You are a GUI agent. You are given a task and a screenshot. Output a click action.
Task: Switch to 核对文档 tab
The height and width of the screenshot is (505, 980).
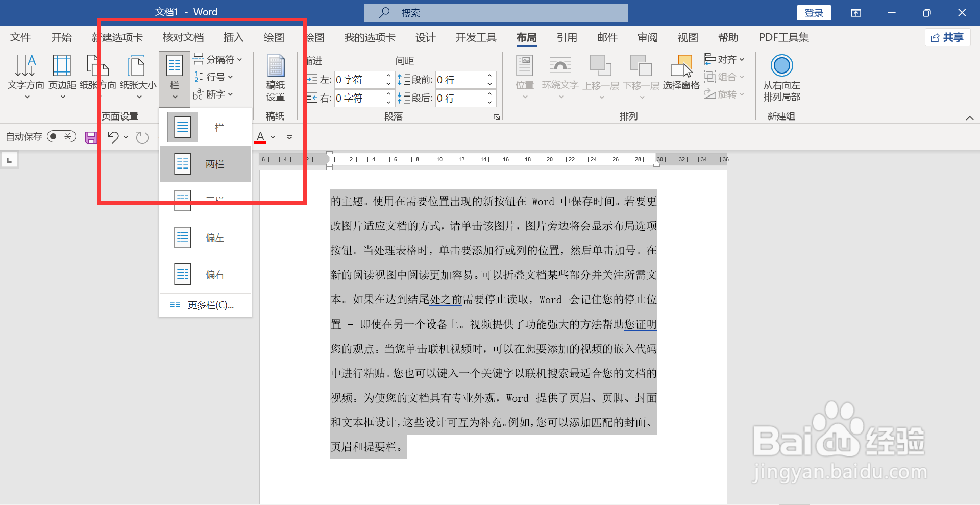pyautogui.click(x=183, y=37)
